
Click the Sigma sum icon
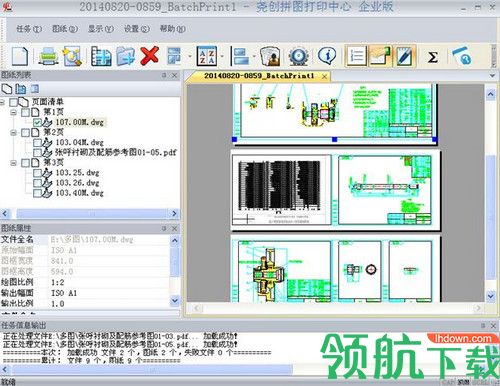(x=432, y=57)
